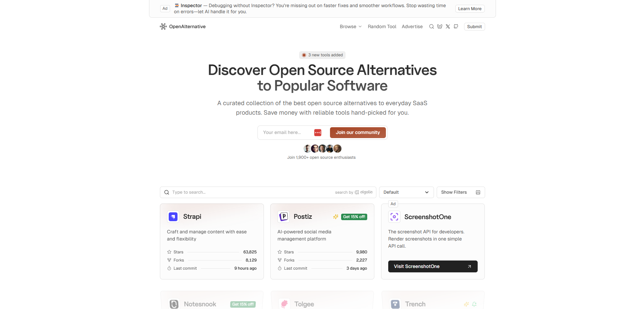Screen dimensions: 644x309
Task: Click the sparkle icon on Trench card
Action: coord(466,304)
